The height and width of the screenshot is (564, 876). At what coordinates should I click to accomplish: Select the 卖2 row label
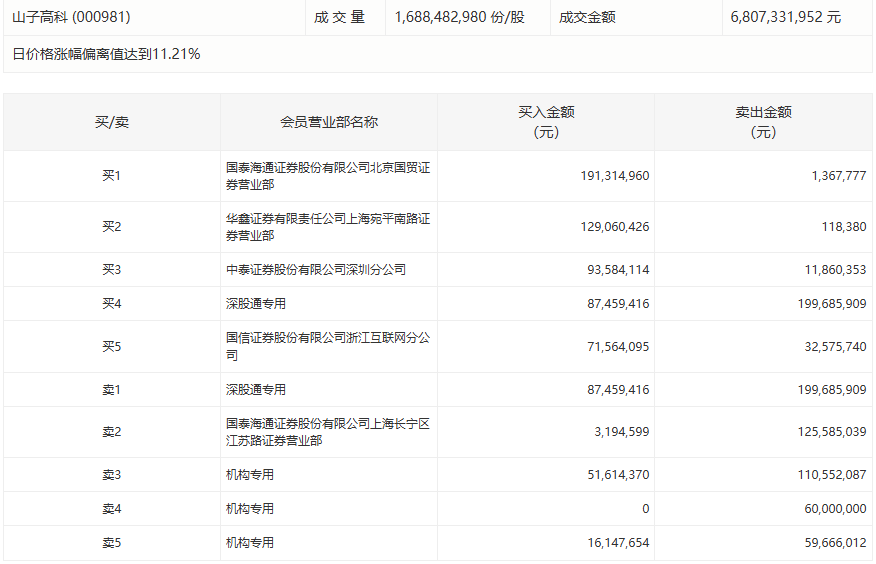pyautogui.click(x=112, y=432)
